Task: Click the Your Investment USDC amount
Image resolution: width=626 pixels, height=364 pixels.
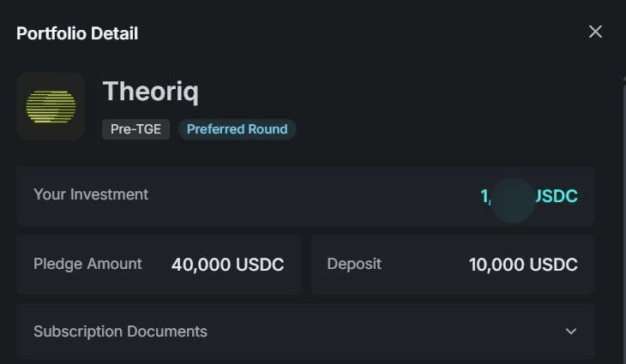Action: click(529, 196)
